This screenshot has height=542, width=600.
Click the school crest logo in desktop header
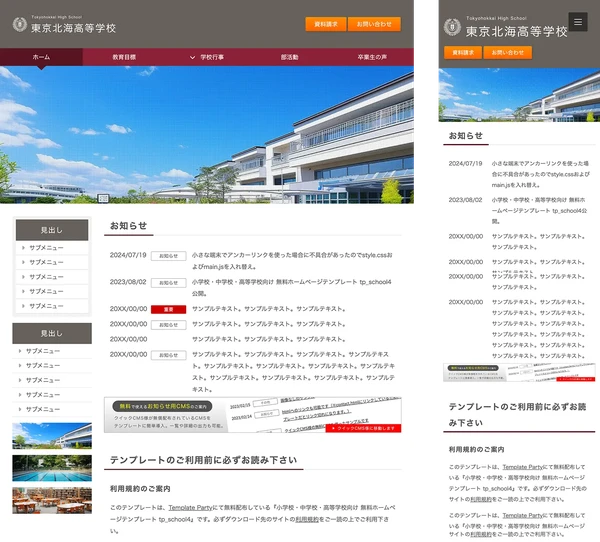20,24
